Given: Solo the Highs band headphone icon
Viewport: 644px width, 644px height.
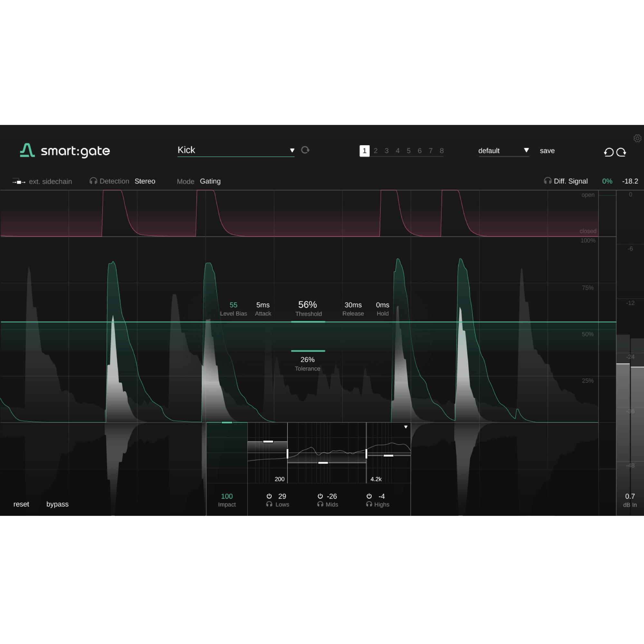Looking at the screenshot, I should coord(369,504).
